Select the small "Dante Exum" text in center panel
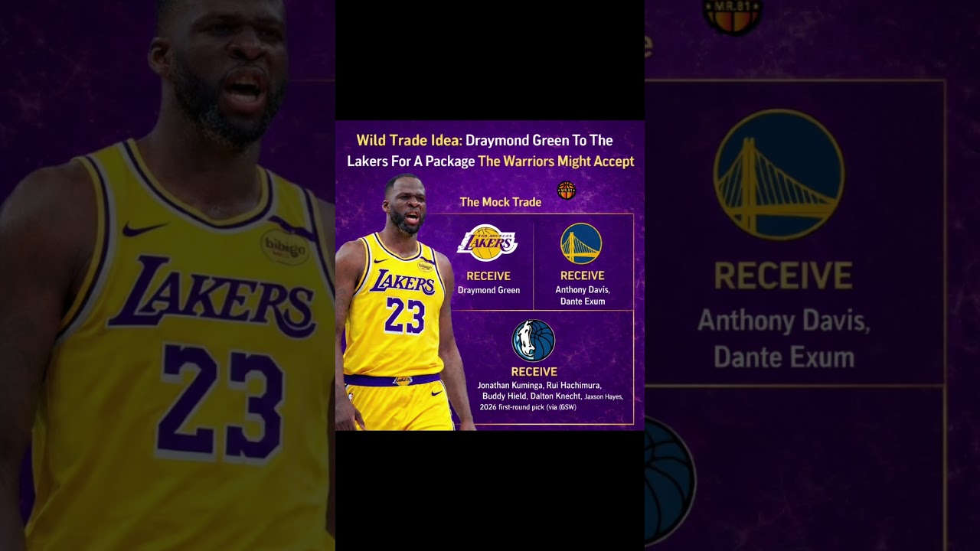 [582, 302]
